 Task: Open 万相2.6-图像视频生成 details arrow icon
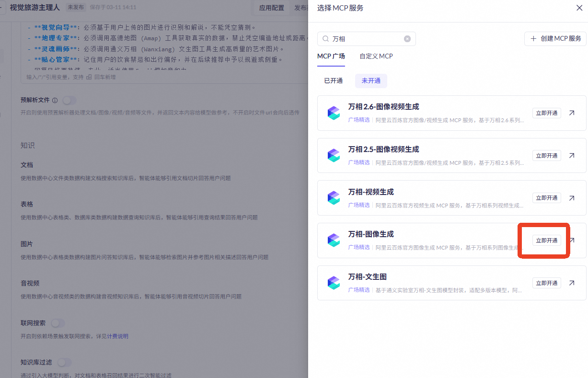point(572,113)
